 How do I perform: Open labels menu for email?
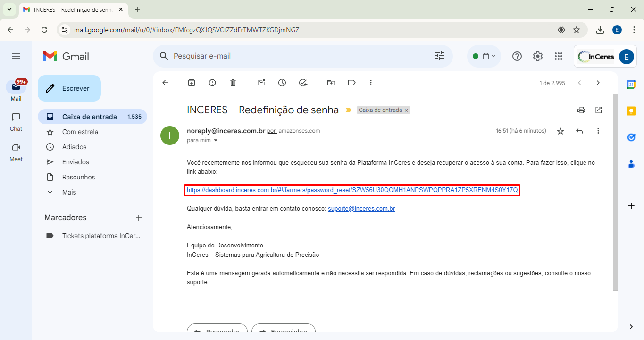click(x=352, y=83)
